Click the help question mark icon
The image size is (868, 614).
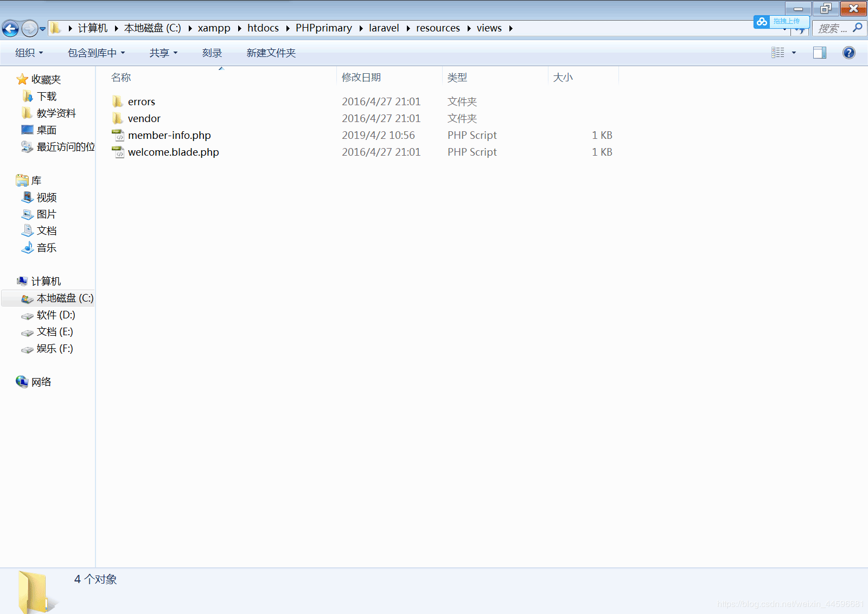pos(848,53)
